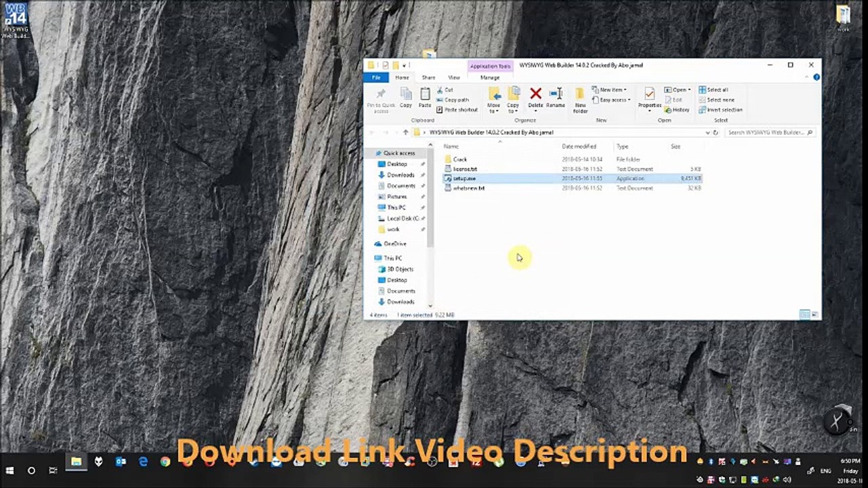Image resolution: width=868 pixels, height=488 pixels.
Task: Open 3D Objects in the navigation pane
Action: click(400, 269)
